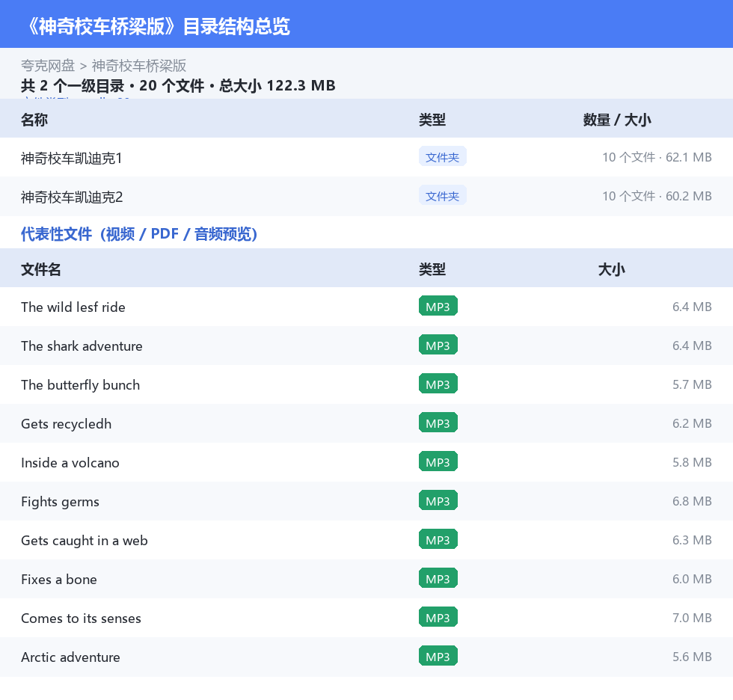Click the 大小 column header in files table
The height and width of the screenshot is (700, 733).
coord(612,270)
